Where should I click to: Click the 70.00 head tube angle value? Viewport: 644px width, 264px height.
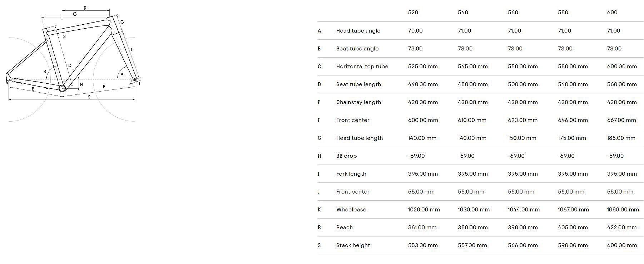coord(415,31)
